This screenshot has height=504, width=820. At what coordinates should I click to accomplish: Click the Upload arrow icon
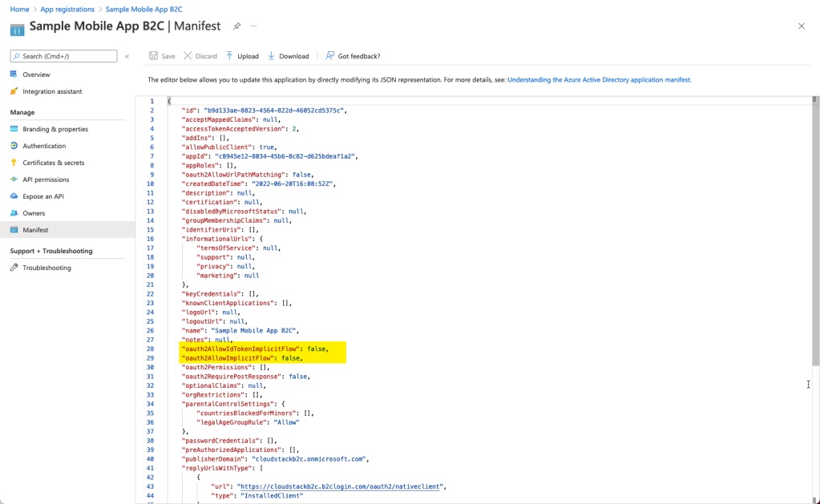click(229, 56)
